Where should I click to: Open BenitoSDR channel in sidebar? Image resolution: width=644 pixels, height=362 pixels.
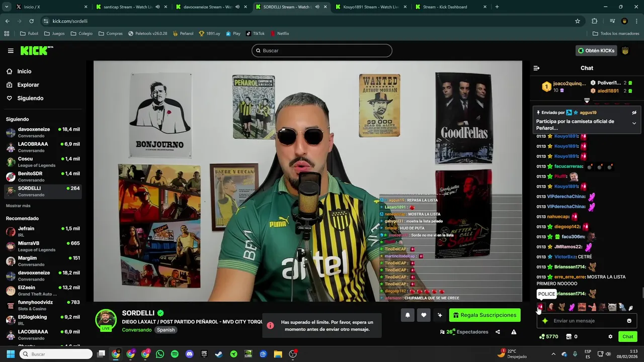pos(43,176)
